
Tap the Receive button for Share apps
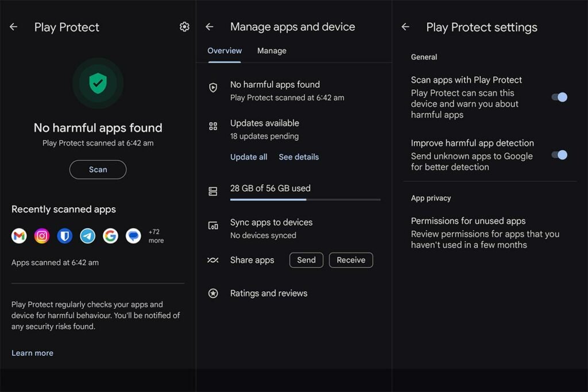pyautogui.click(x=351, y=260)
